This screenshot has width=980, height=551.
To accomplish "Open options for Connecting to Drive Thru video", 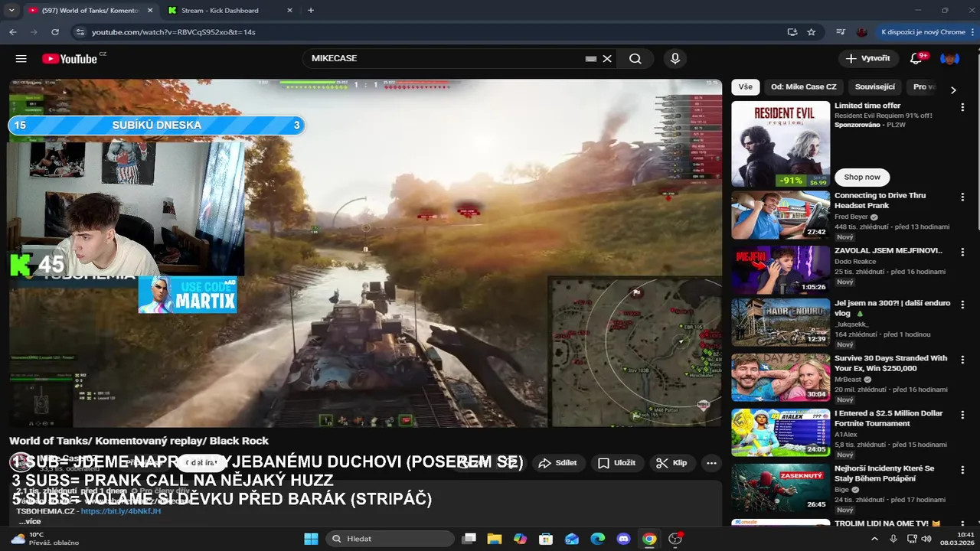I will pyautogui.click(x=962, y=197).
